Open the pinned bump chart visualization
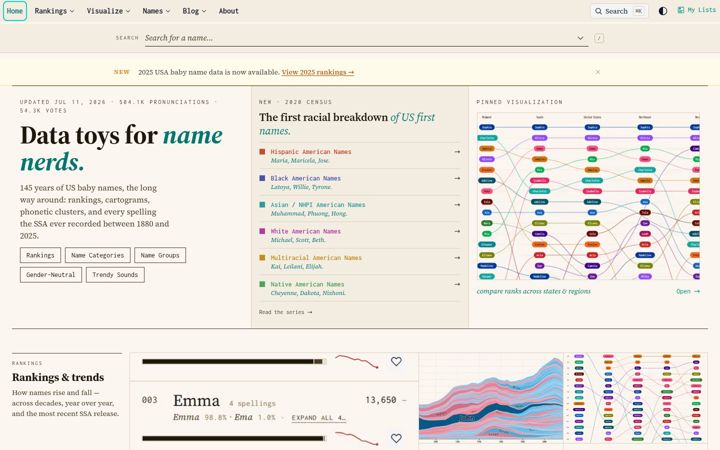The width and height of the screenshot is (720, 450). 588,196
